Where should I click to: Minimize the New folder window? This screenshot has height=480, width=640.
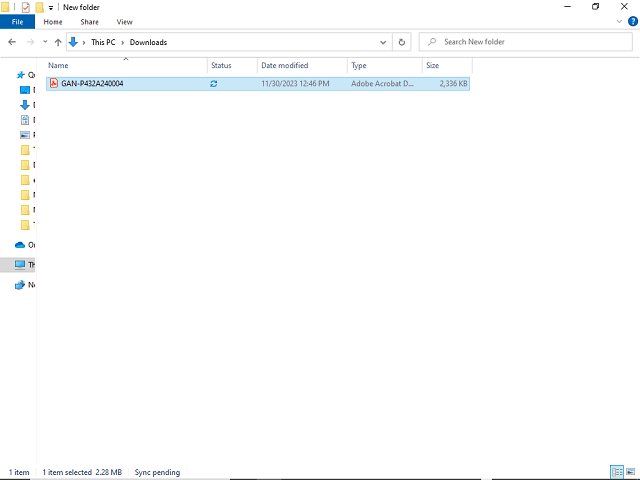point(567,7)
